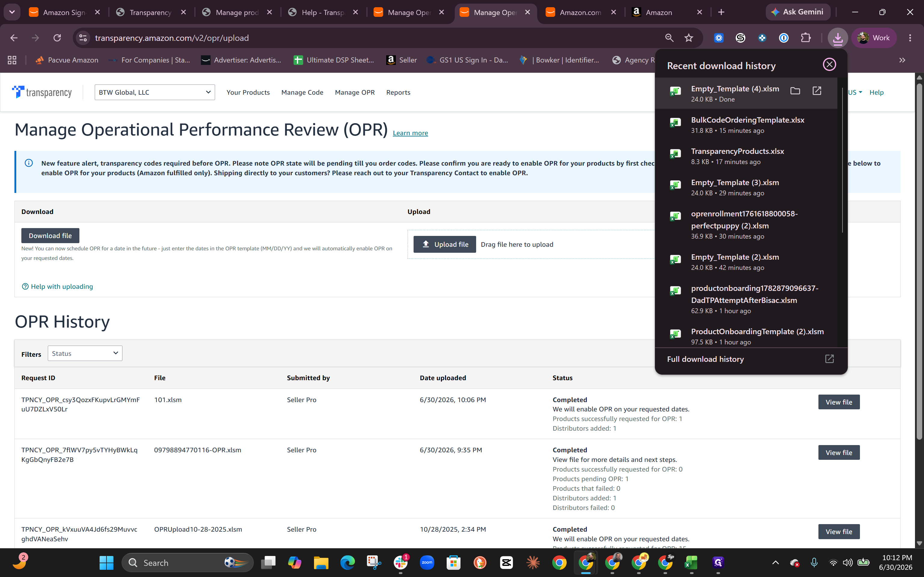
Task: Click the Upload file button
Action: click(x=445, y=244)
